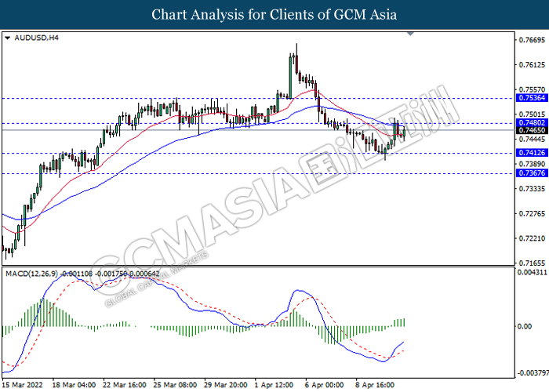Click the MACD scale value -0.003797
Image resolution: width=549 pixels, height=392 pixels.
(533, 373)
